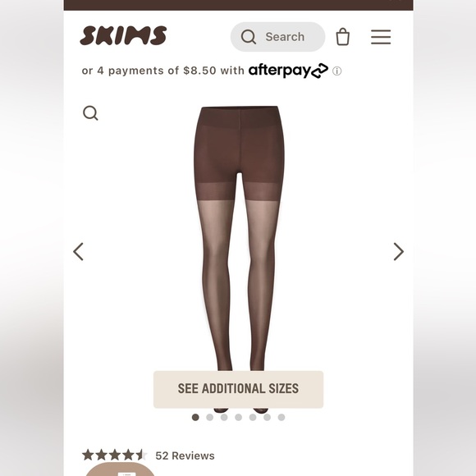Show previous product image arrow
476x476 pixels.
[78, 251]
